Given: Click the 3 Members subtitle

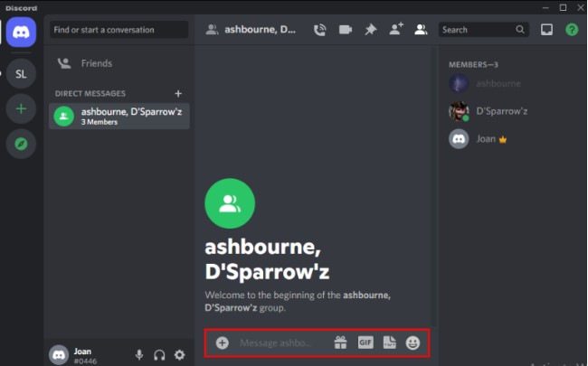Looking at the screenshot, I should point(100,122).
